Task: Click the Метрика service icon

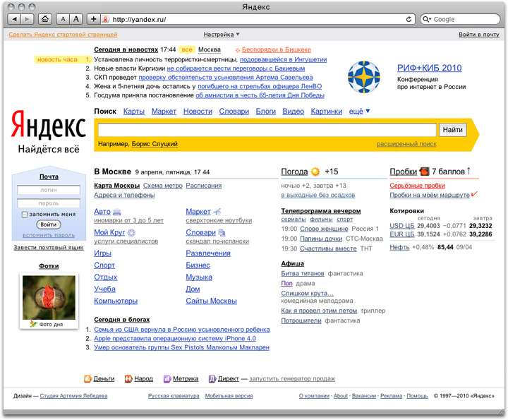Action: pos(167,379)
